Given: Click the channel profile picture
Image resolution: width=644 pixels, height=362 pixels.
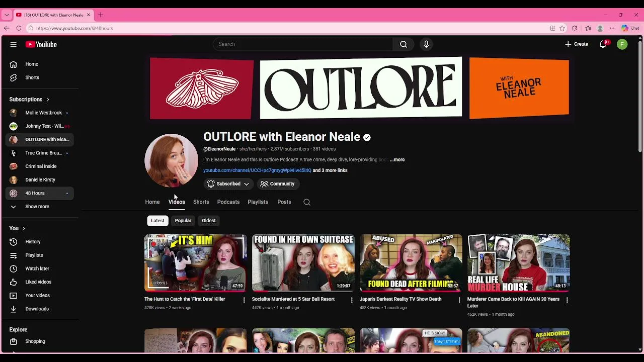Looking at the screenshot, I should click(x=171, y=160).
